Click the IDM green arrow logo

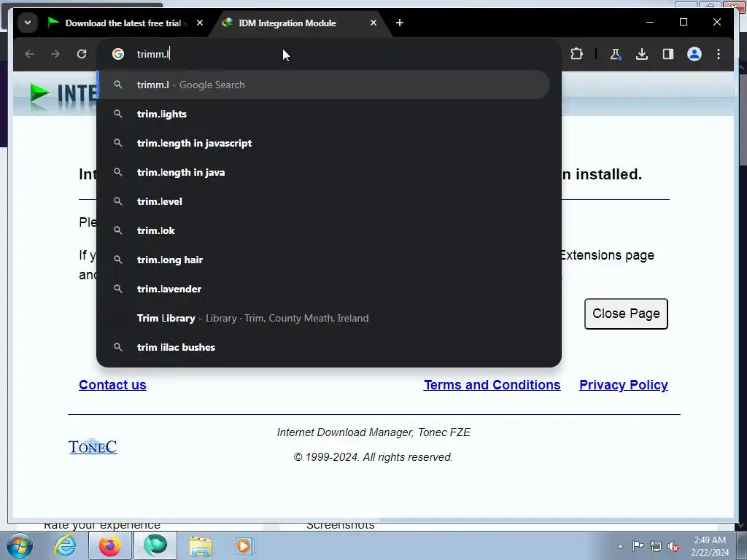tap(39, 93)
